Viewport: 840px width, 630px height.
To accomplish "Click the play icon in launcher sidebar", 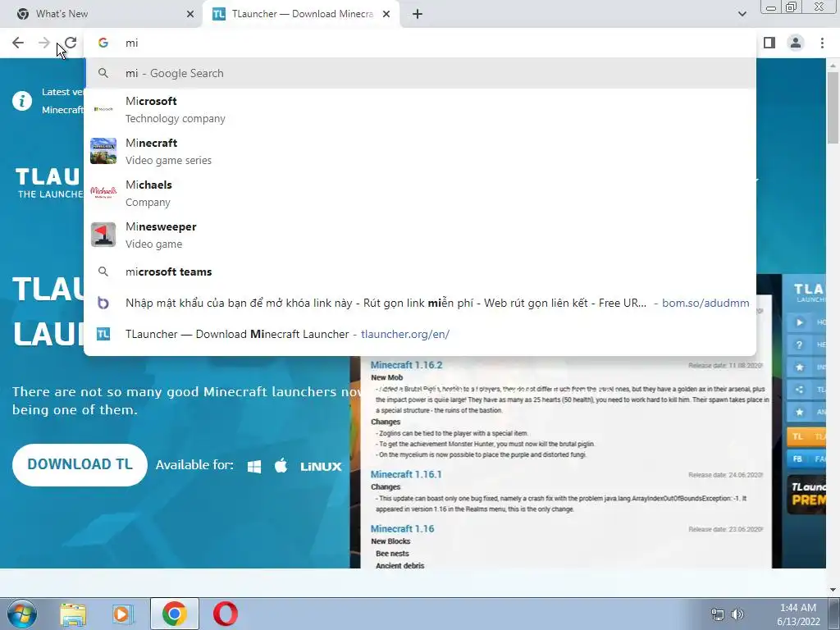I will pyautogui.click(x=799, y=322).
